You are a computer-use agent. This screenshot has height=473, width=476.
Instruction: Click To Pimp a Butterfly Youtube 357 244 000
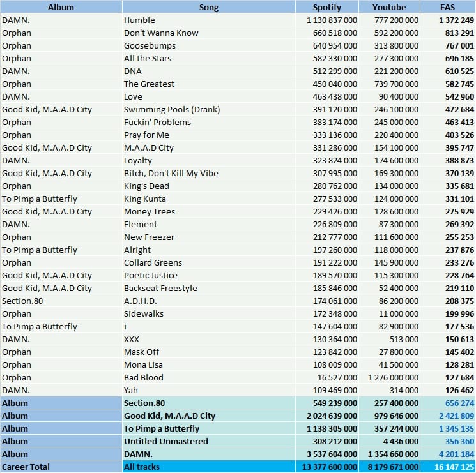(396, 428)
